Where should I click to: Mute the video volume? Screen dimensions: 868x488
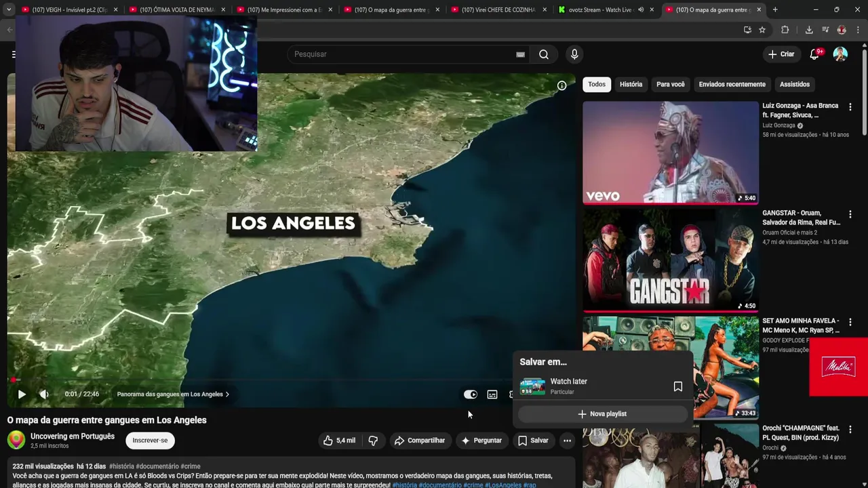click(x=44, y=394)
